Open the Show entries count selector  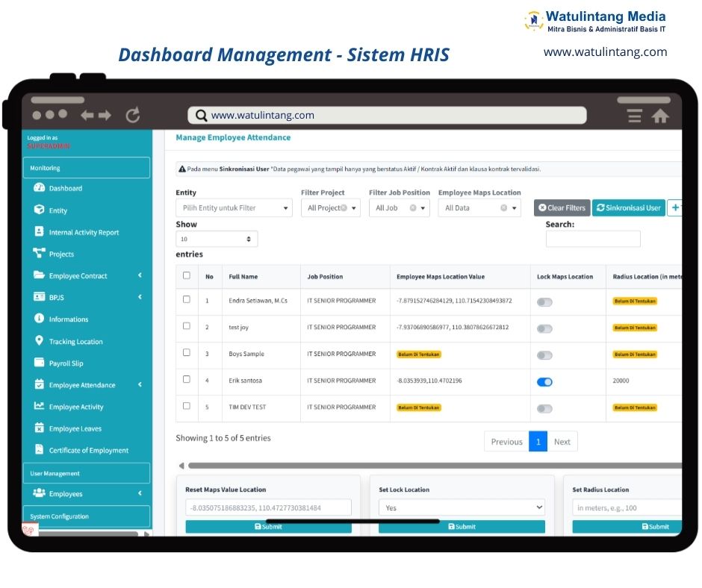217,239
